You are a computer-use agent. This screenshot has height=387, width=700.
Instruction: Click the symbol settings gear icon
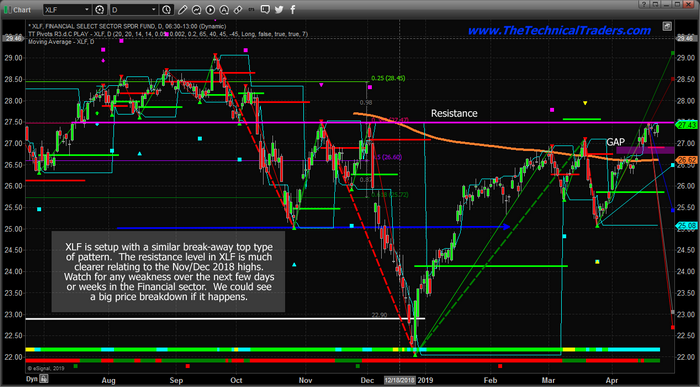(100, 9)
